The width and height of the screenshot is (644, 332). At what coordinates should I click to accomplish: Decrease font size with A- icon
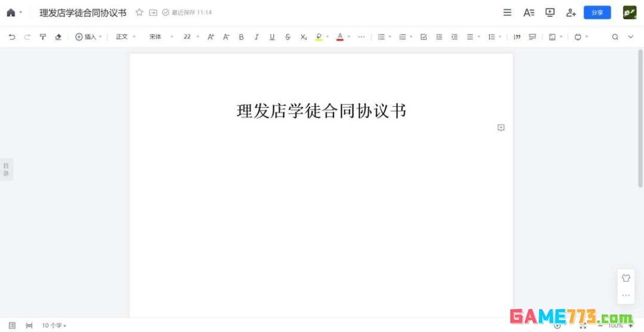point(226,37)
